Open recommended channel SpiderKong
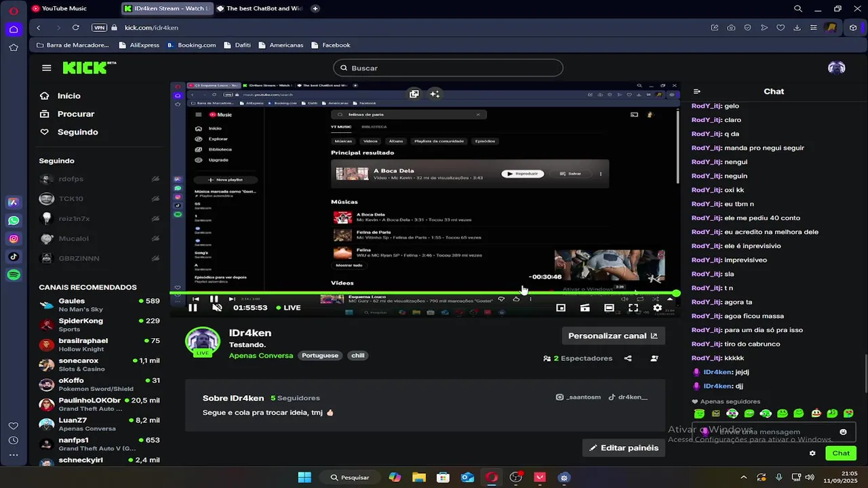Screen dimensions: 868x488 point(99,325)
